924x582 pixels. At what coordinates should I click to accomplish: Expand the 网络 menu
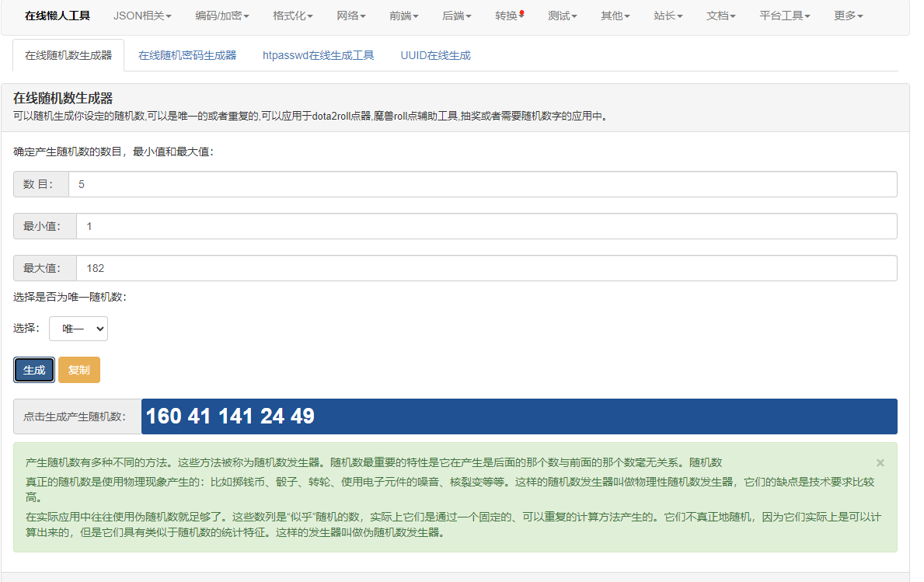[x=350, y=16]
